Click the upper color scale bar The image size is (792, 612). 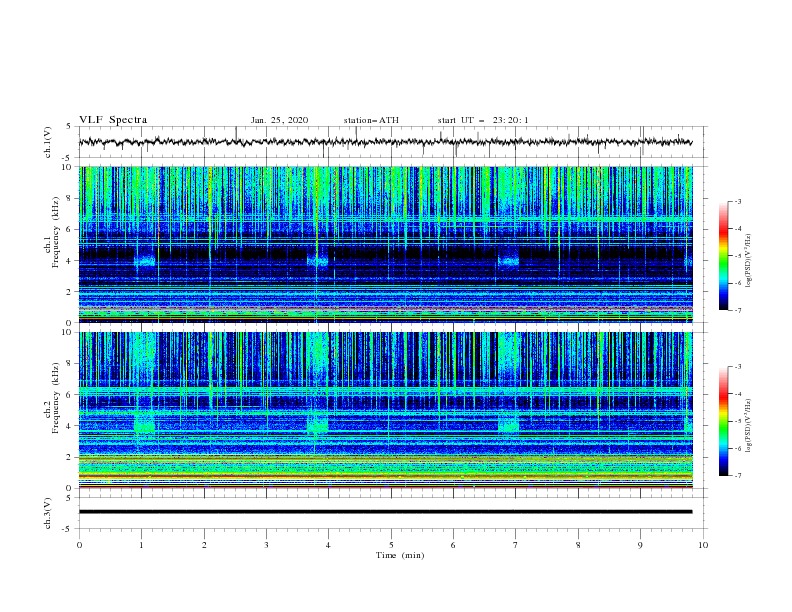[x=723, y=256]
